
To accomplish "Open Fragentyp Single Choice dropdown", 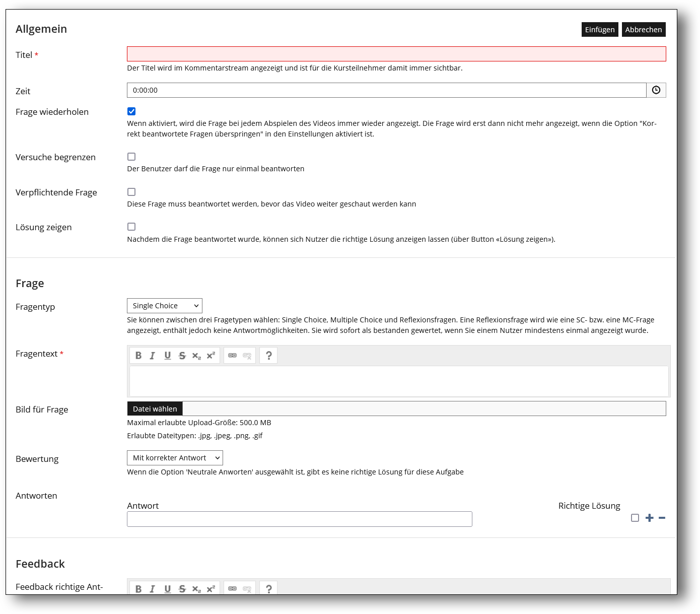I will 165,306.
